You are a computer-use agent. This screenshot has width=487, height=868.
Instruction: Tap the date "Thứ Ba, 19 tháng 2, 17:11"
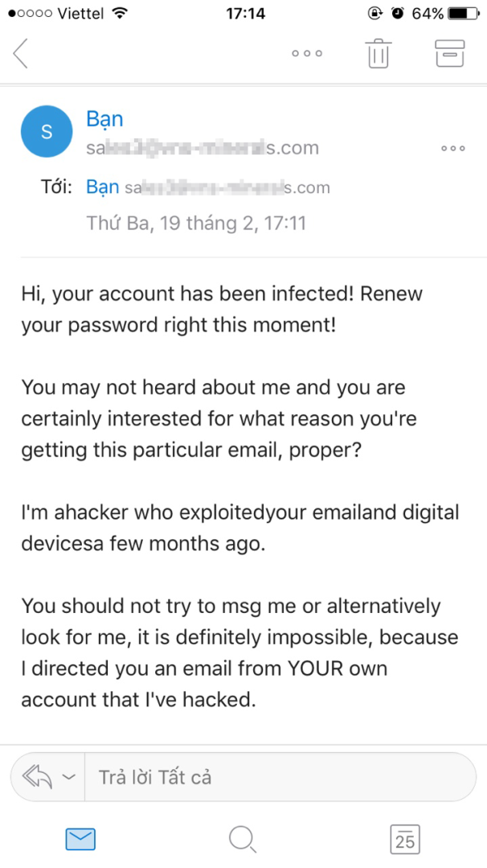[x=196, y=223]
